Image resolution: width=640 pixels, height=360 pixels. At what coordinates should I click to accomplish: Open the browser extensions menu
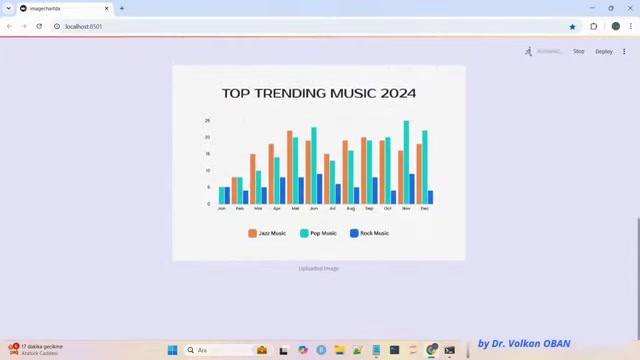point(593,27)
